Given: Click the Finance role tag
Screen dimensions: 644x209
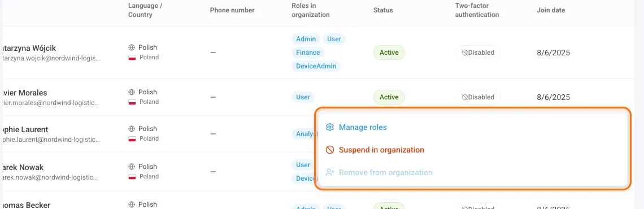Looking at the screenshot, I should (308, 53).
